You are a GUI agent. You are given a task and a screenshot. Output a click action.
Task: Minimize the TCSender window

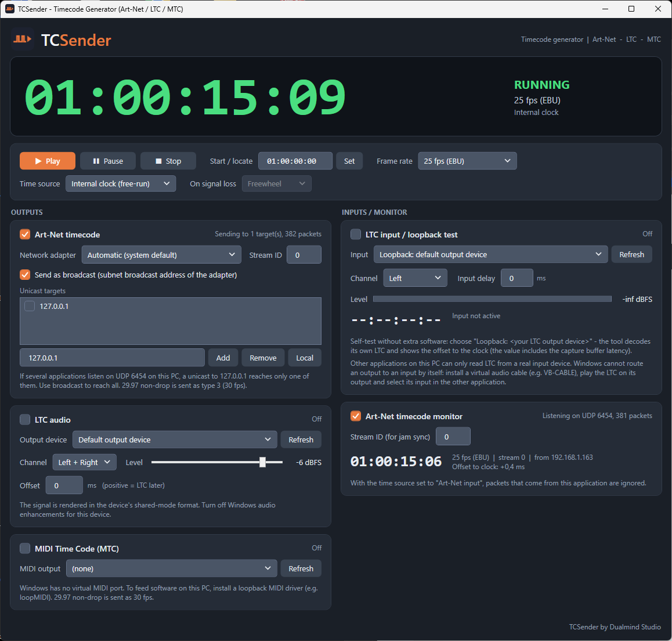pyautogui.click(x=605, y=9)
